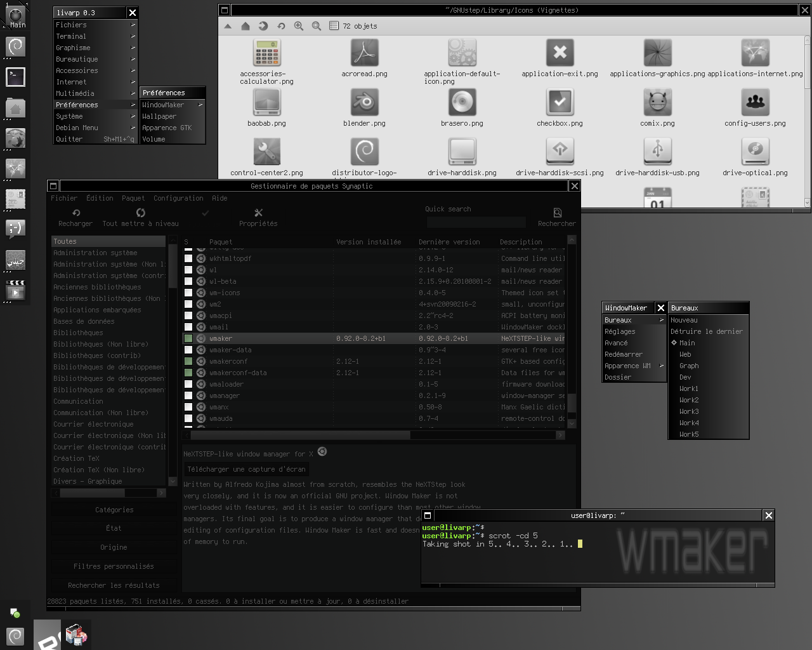The image size is (812, 650).
Task: Select the brasero.png disc icon
Action: pos(462,102)
